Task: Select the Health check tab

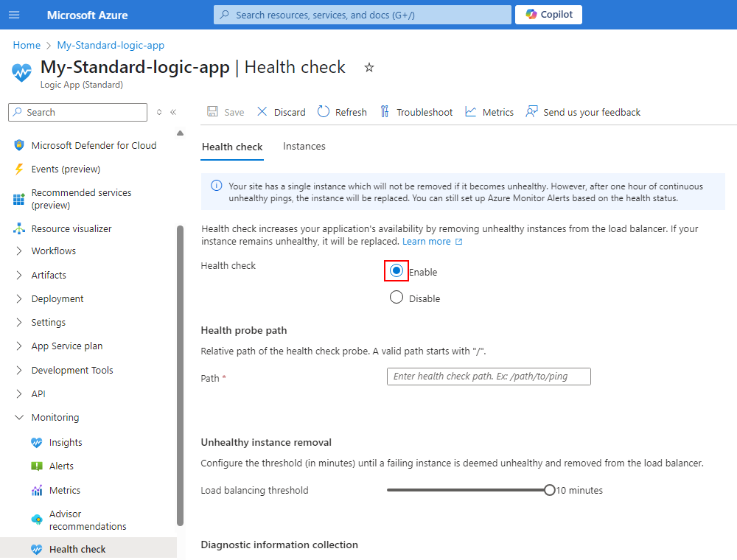Action: click(x=232, y=147)
